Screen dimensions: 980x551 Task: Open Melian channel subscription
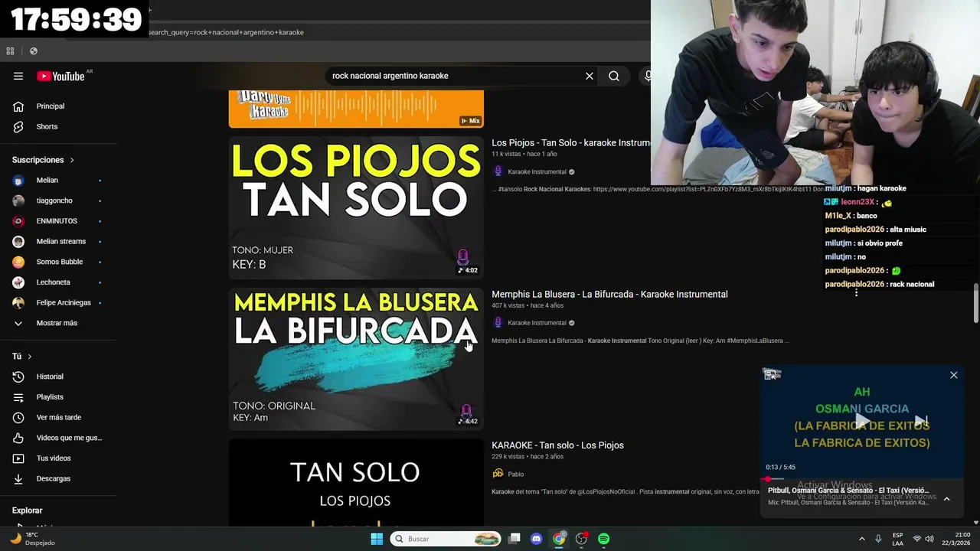(59, 180)
